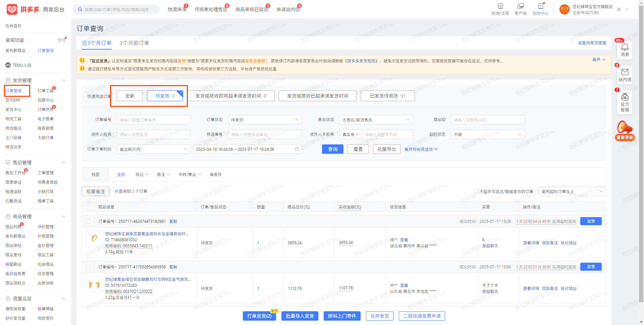Viewport: 644px width, 325px height.
Task: Click 批量导出 button
Action: (386, 149)
